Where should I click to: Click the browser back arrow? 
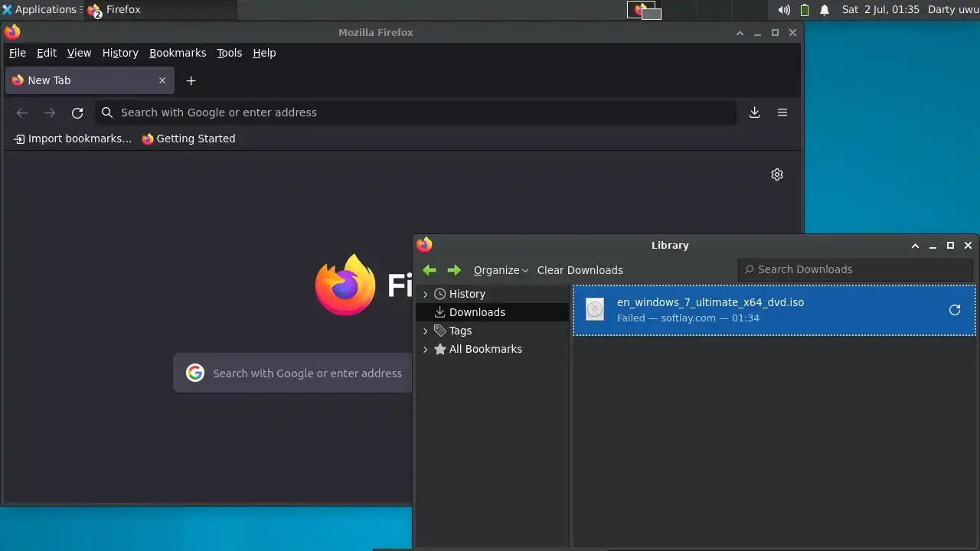(x=22, y=112)
